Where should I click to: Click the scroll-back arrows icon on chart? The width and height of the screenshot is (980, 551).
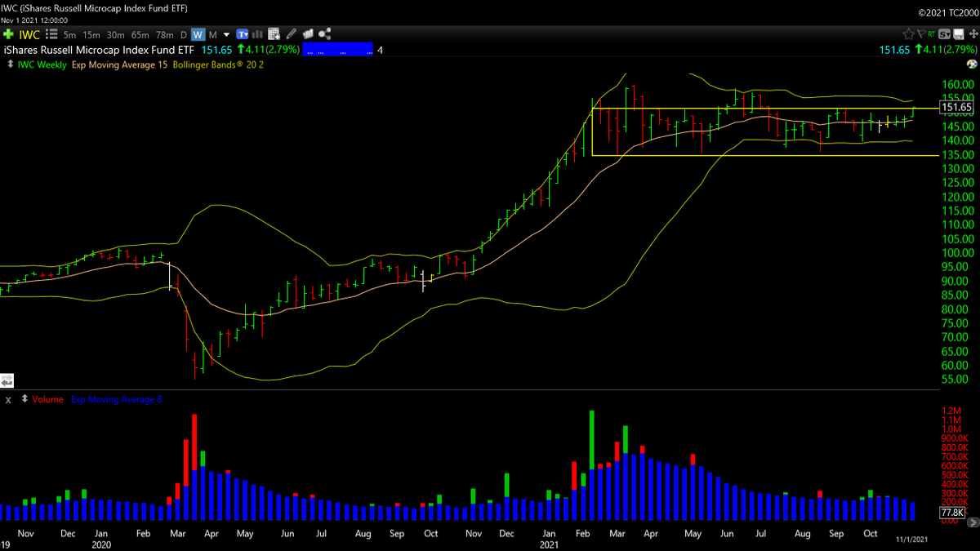click(7, 380)
